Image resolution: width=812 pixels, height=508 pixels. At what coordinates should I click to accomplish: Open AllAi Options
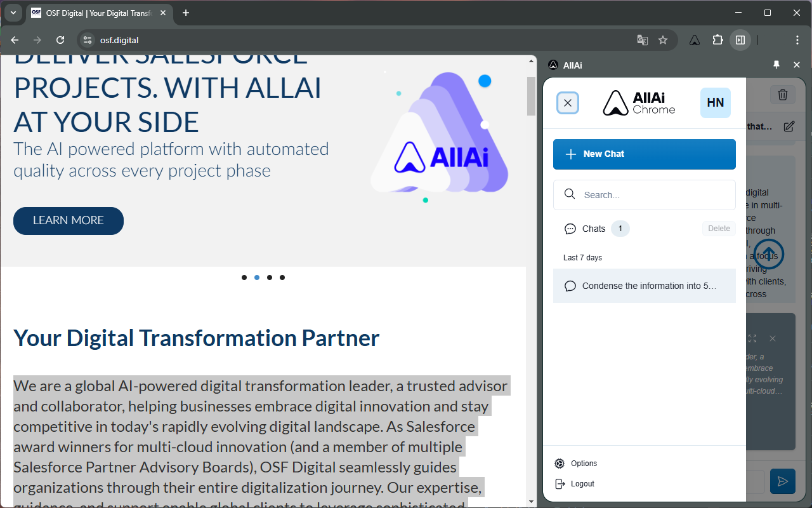(x=576, y=464)
